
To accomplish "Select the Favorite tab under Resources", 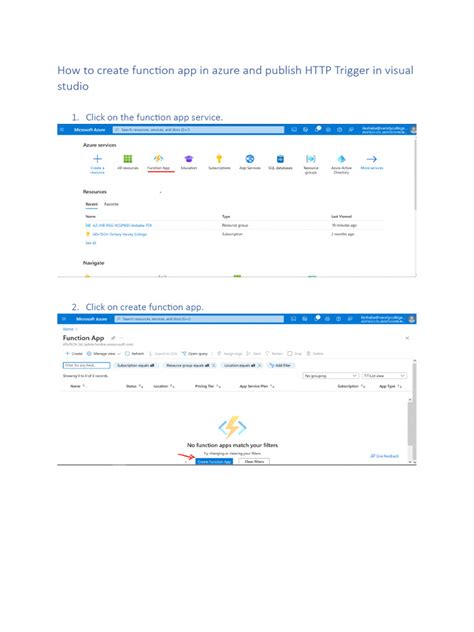I will pos(111,204).
